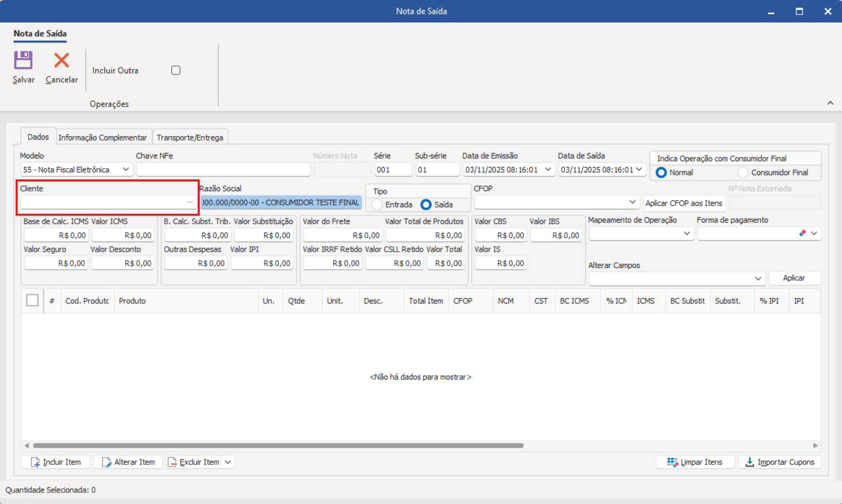842x504 pixels.
Task: Enable the Incluir Outra checkbox
Action: 176,70
